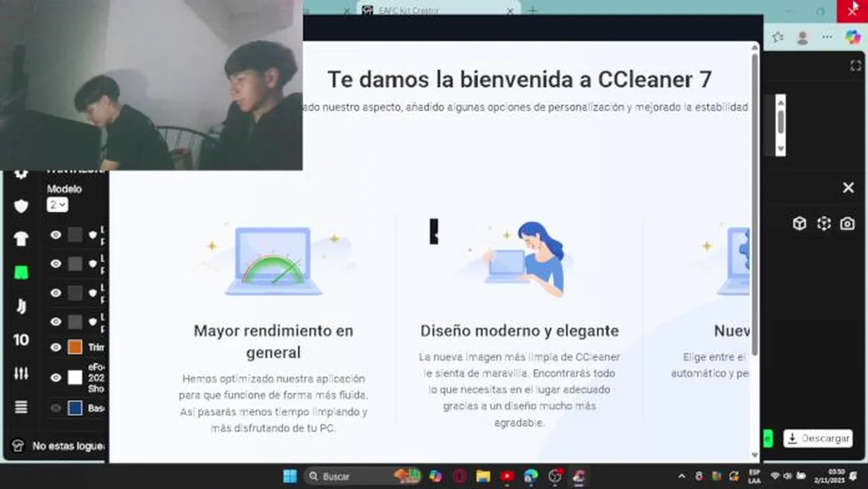Open the YouTube icon in the taskbar
This screenshot has height=489, width=868.
(507, 476)
